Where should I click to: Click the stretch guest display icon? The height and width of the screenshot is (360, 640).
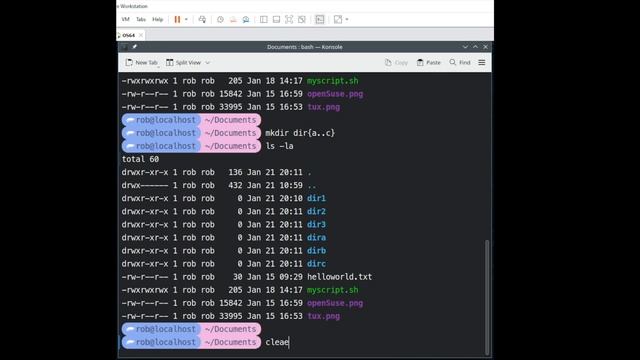tap(338, 20)
